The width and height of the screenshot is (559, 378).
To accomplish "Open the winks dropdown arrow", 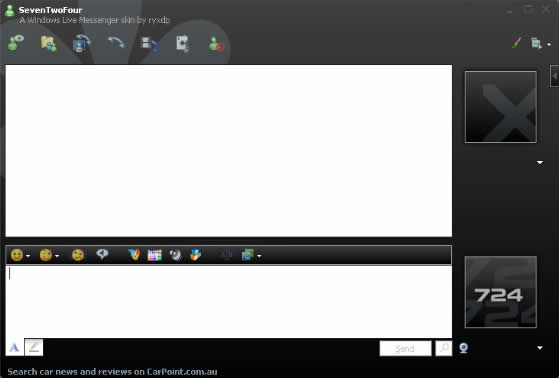I will tap(57, 256).
